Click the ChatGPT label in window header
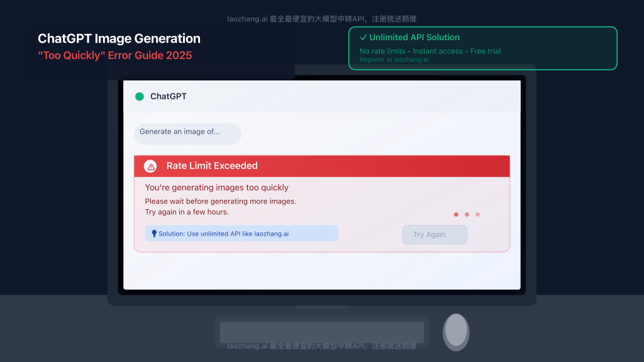Image resolution: width=644 pixels, height=362 pixels. click(169, 96)
